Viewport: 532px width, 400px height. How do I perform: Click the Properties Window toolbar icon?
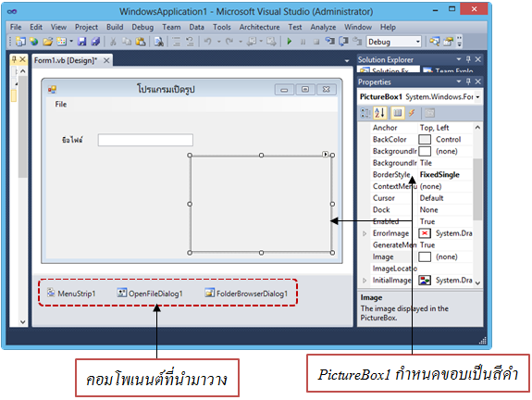coord(448,42)
